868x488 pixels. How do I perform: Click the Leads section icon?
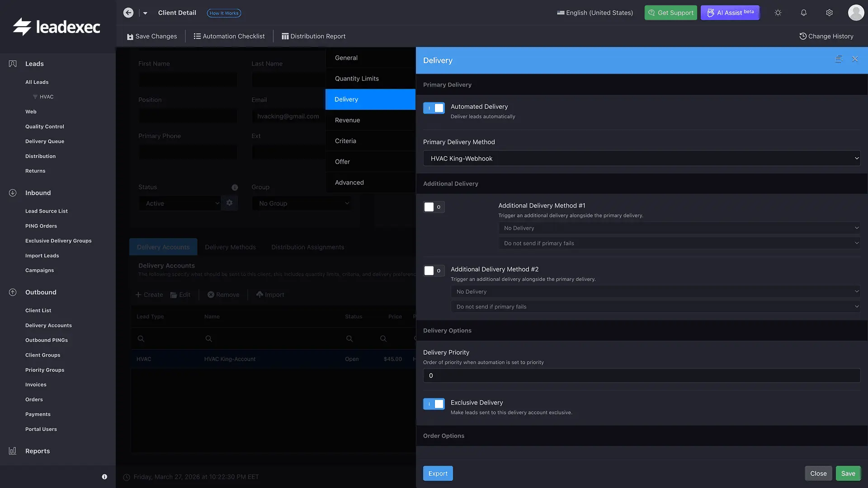point(13,64)
